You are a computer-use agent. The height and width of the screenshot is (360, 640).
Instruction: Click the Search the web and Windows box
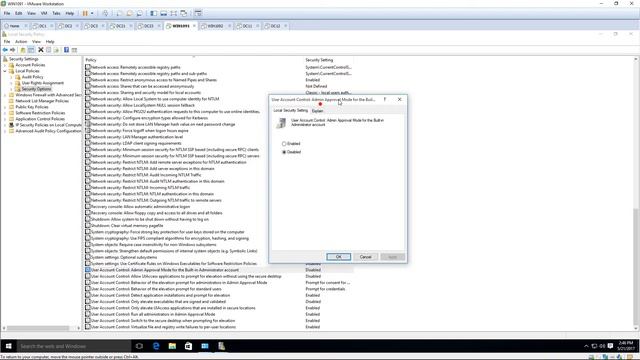click(x=74, y=346)
